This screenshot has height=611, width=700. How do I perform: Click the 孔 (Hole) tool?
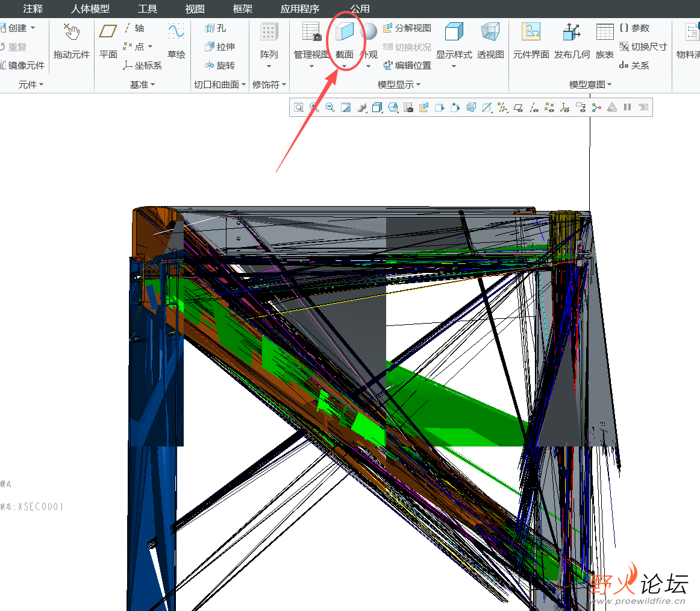point(215,28)
